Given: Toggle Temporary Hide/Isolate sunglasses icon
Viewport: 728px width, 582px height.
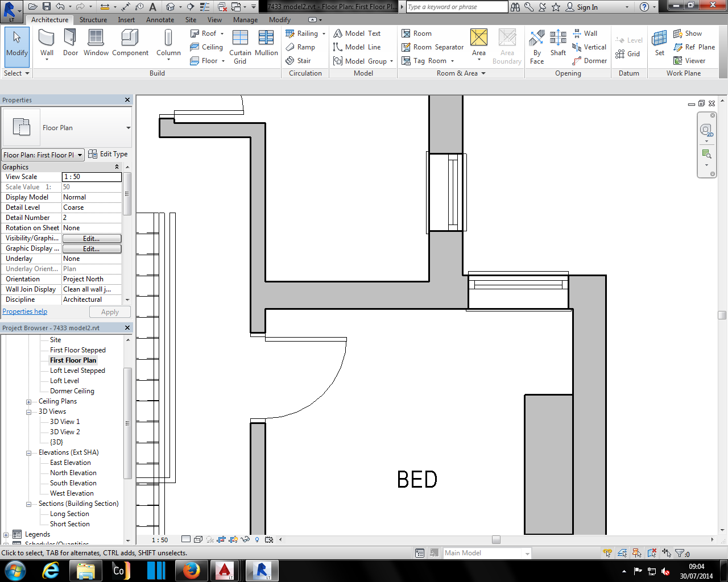Looking at the screenshot, I should click(245, 539).
